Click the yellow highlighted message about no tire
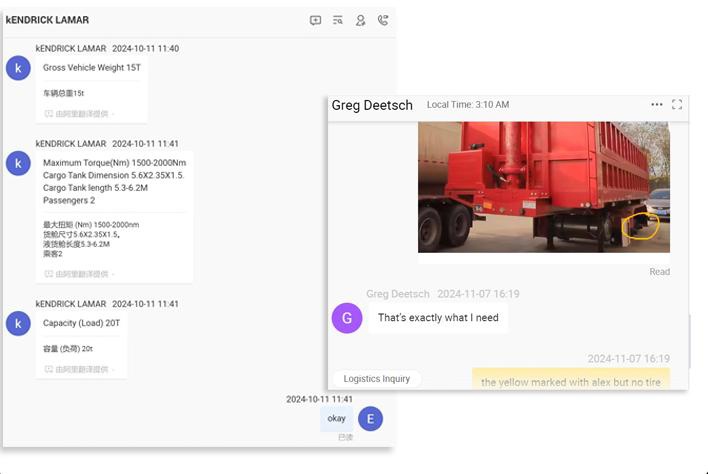708x474 pixels. [571, 382]
